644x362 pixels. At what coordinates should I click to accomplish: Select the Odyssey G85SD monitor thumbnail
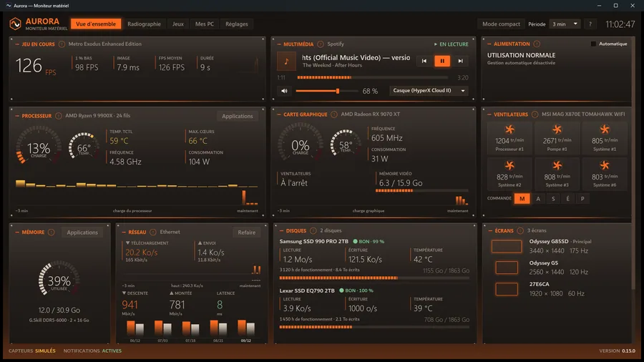coord(507,246)
